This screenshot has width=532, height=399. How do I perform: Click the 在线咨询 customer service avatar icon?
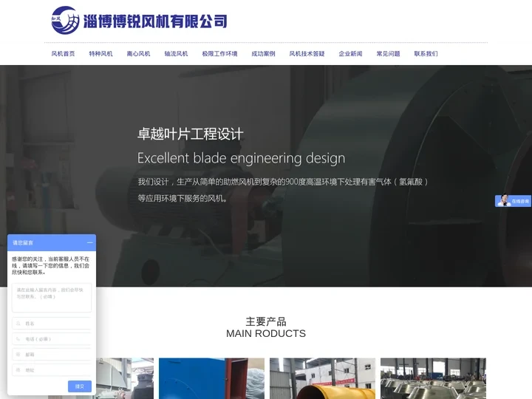[x=505, y=201]
